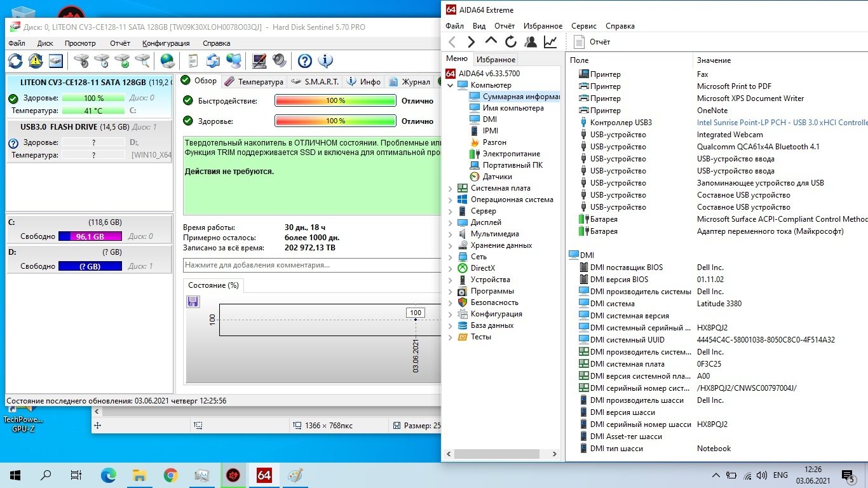This screenshot has width=868, height=488.
Task: Click the AIDA64 Отчёт toolbar button
Action: coord(592,42)
